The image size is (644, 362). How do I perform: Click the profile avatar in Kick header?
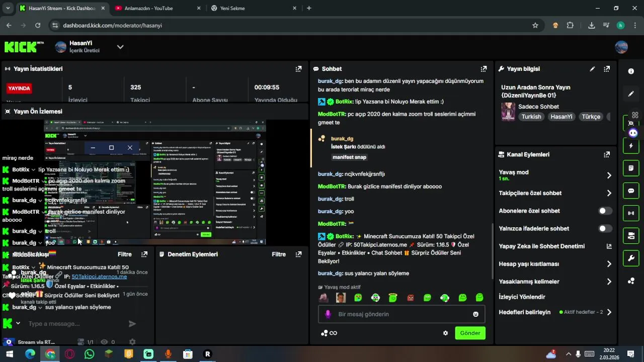[x=621, y=47]
